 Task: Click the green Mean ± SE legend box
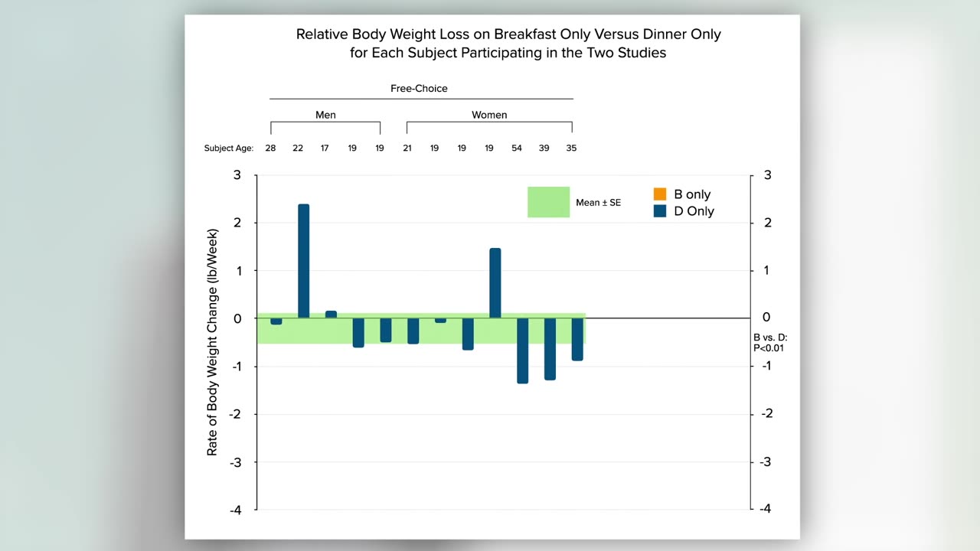click(548, 202)
